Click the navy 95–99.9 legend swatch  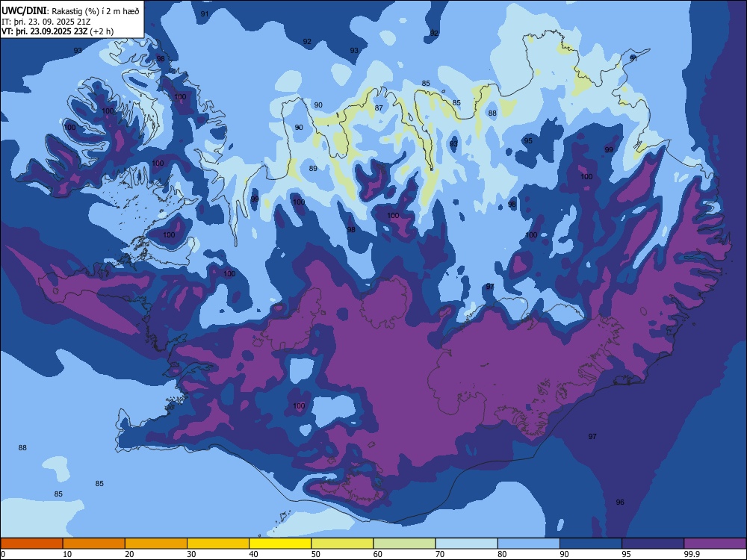(x=653, y=544)
